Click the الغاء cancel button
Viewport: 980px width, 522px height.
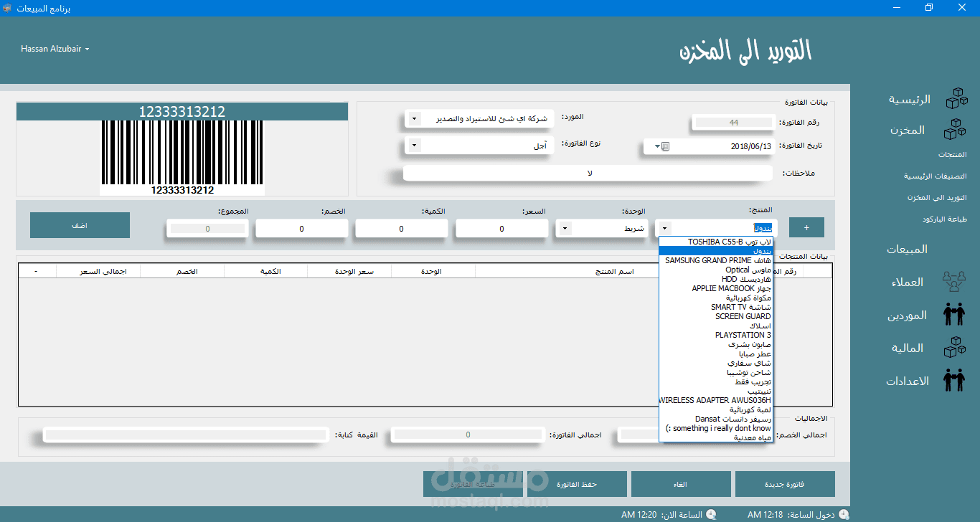(x=681, y=484)
